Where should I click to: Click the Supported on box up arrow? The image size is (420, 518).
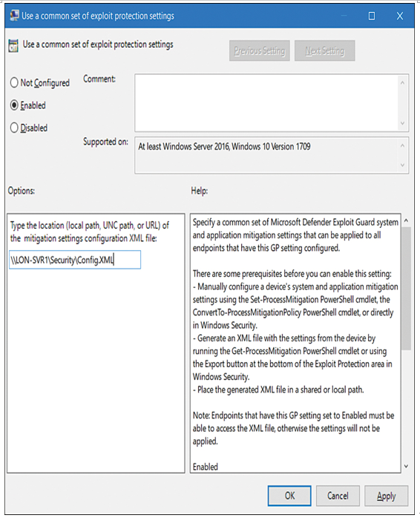[x=402, y=145]
